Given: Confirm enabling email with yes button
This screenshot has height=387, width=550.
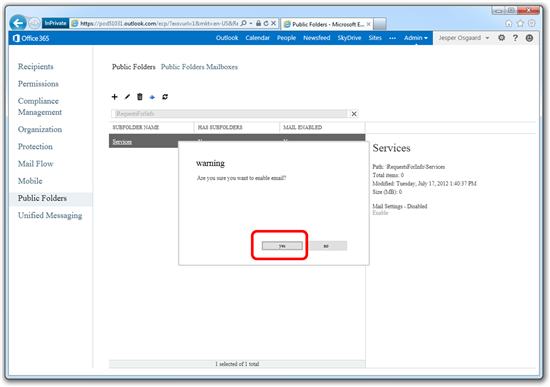Looking at the screenshot, I should click(x=282, y=246).
